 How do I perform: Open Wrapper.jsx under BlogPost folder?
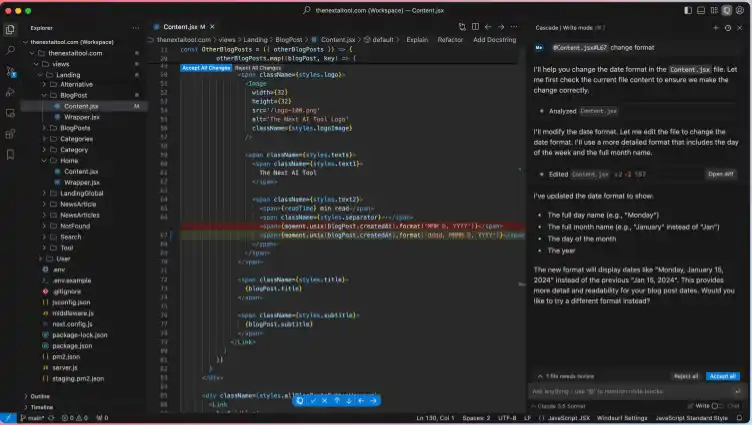[82, 117]
